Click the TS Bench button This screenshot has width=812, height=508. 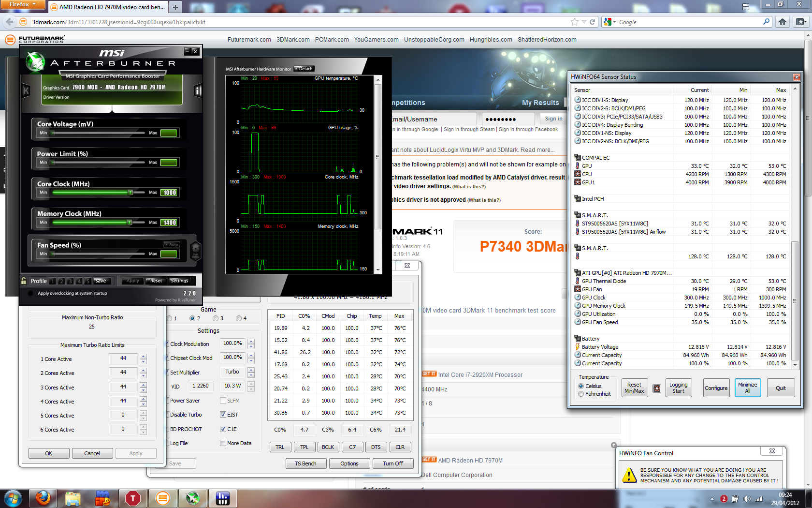tap(305, 463)
